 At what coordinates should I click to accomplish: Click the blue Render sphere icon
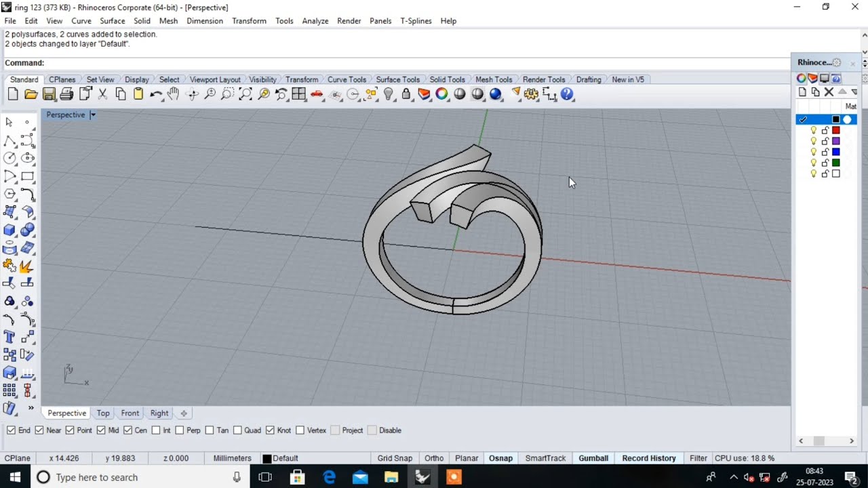496,94
